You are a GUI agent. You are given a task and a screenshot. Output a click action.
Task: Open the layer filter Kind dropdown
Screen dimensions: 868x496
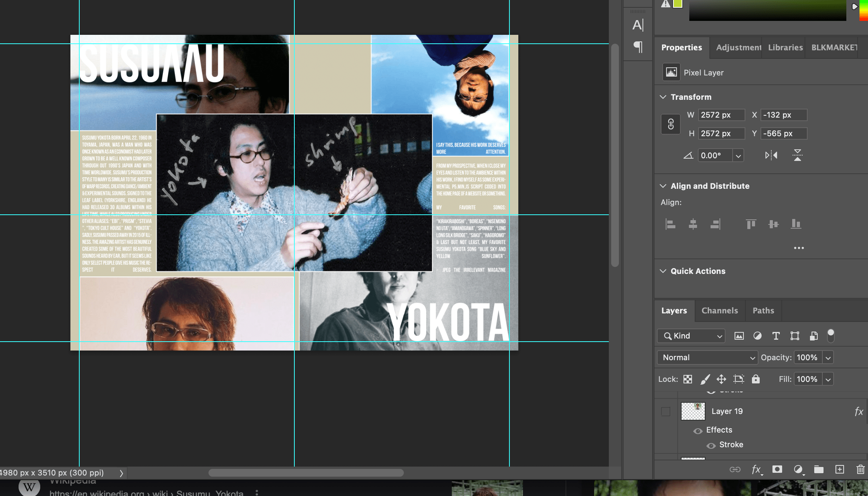coord(691,336)
